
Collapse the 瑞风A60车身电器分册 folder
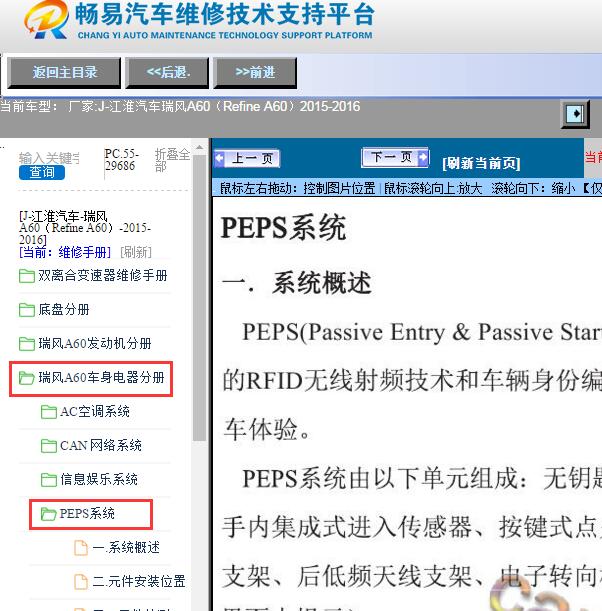(x=101, y=378)
